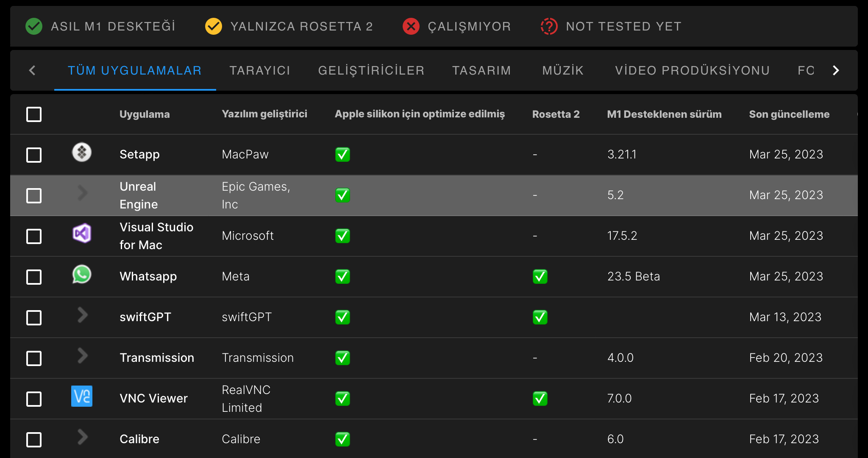Open the Geliştiriciler tab

pyautogui.click(x=371, y=70)
